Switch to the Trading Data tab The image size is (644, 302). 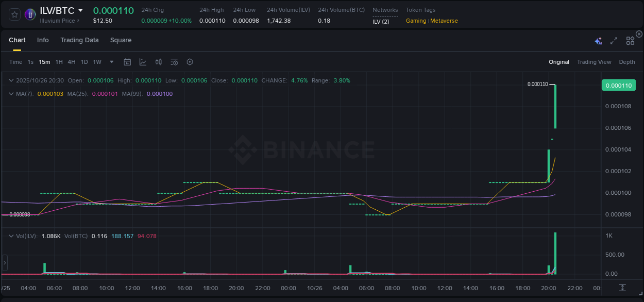(79, 40)
